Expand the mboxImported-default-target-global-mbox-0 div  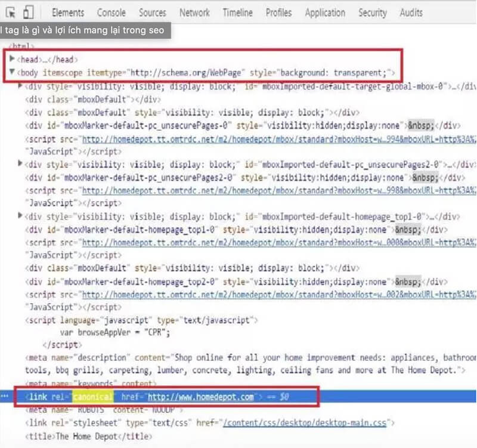click(21, 86)
